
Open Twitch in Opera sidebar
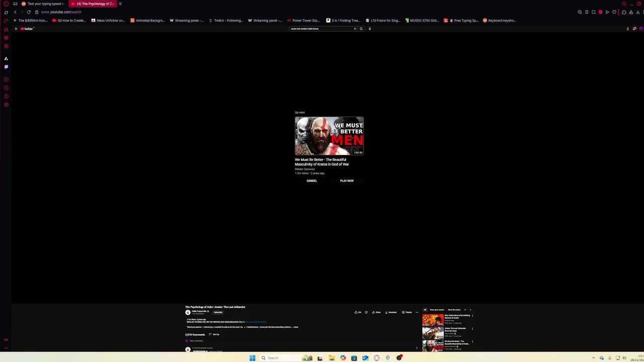tap(6, 66)
